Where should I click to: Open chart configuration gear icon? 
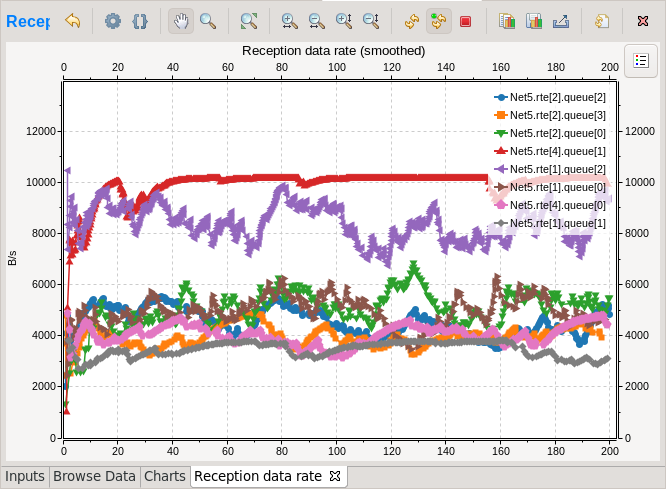[113, 21]
